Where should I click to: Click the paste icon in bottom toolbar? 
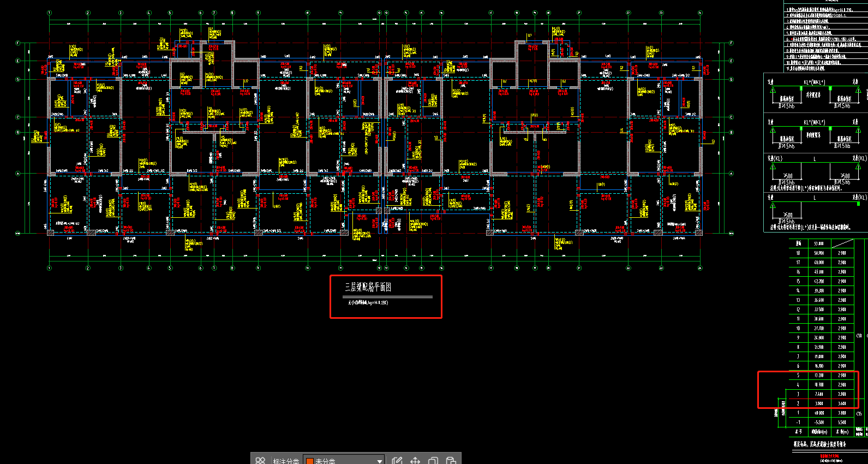click(451, 461)
